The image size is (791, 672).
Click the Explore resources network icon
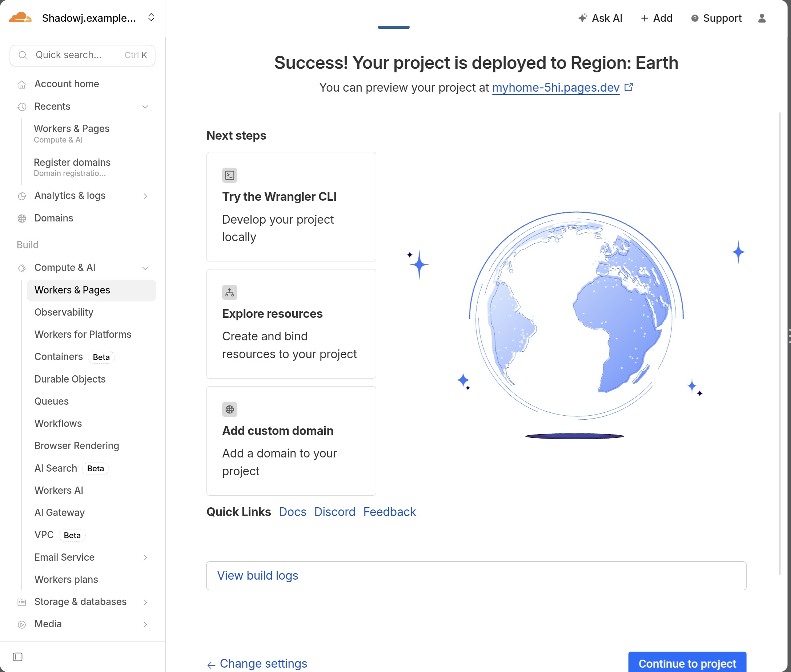[x=230, y=292]
